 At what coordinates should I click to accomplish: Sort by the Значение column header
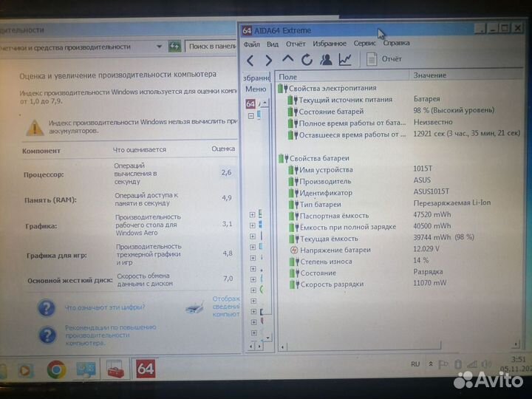tap(466, 75)
